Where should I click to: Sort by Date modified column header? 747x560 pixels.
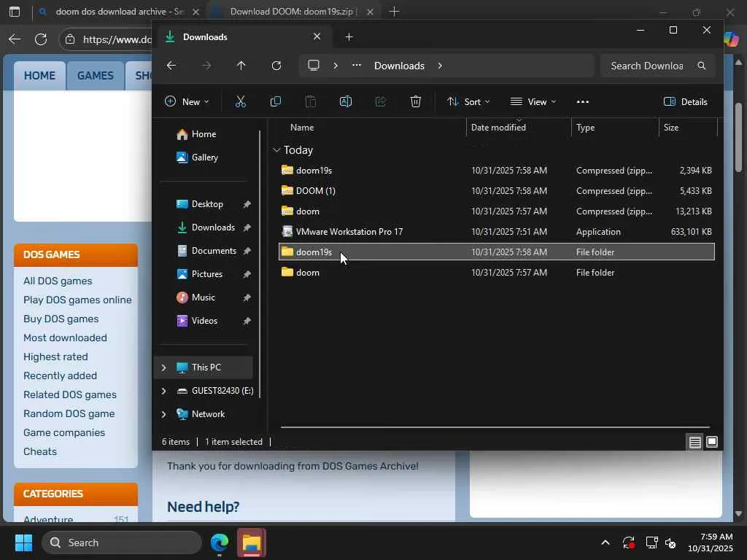click(x=519, y=127)
